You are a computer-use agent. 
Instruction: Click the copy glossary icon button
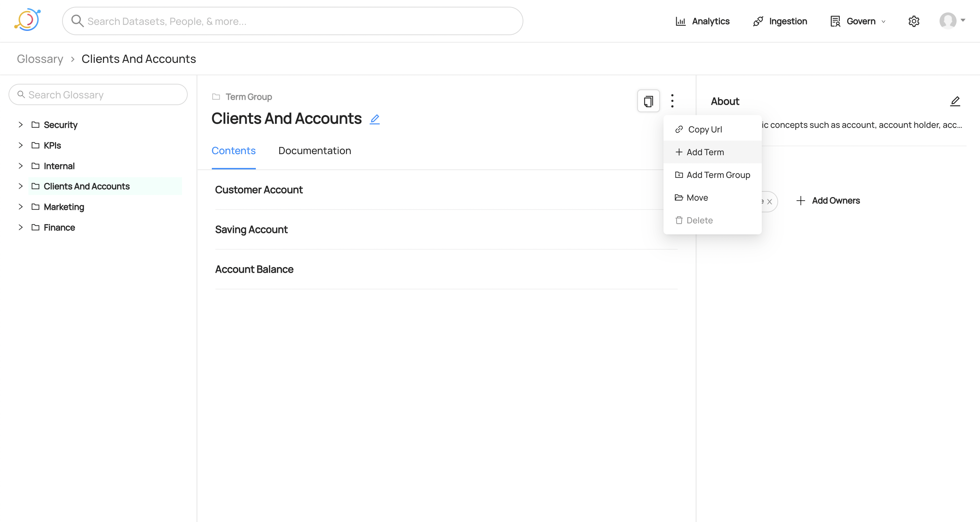648,101
